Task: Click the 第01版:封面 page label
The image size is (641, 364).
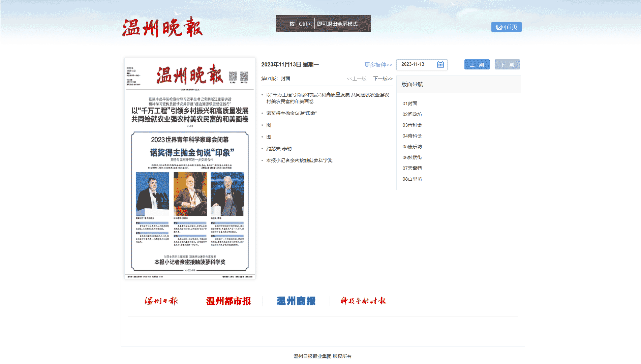Action: [276, 79]
